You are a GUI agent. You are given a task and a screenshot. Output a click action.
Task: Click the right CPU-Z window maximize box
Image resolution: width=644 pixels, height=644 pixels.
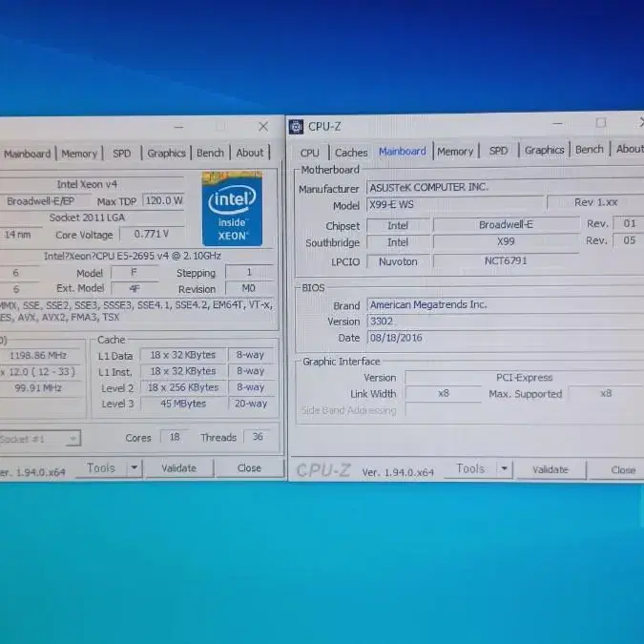click(601, 122)
